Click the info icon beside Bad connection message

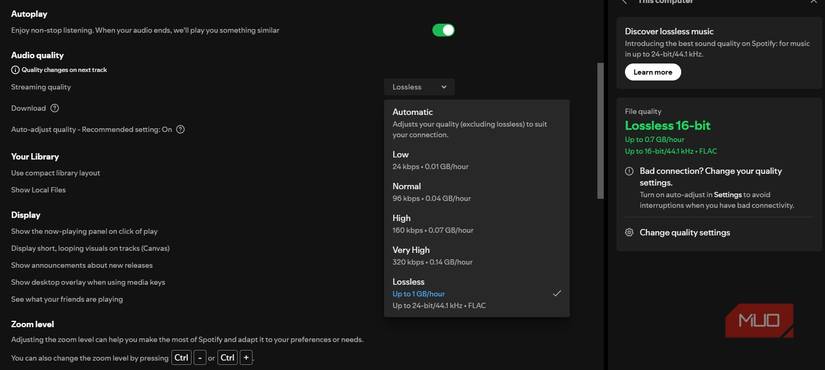pyautogui.click(x=629, y=171)
